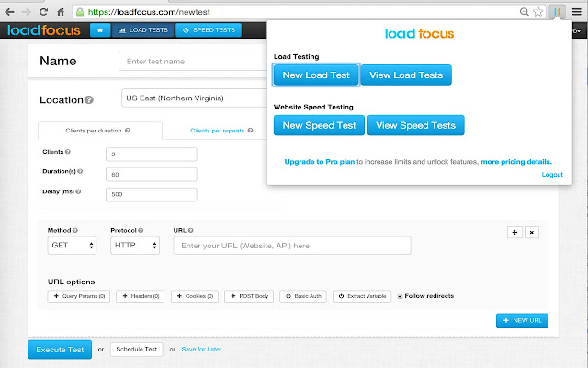Screen dimensions: 588x368
Task: Click View Load Tests in extension popup
Action: 406,75
